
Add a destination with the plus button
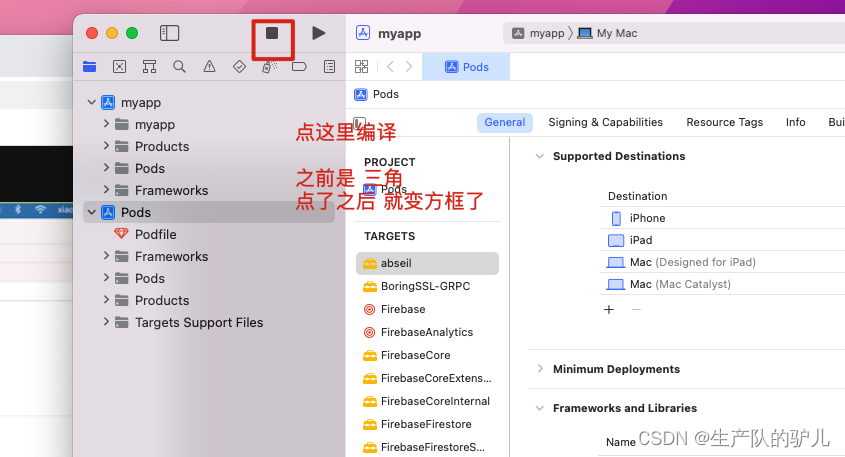[609, 309]
